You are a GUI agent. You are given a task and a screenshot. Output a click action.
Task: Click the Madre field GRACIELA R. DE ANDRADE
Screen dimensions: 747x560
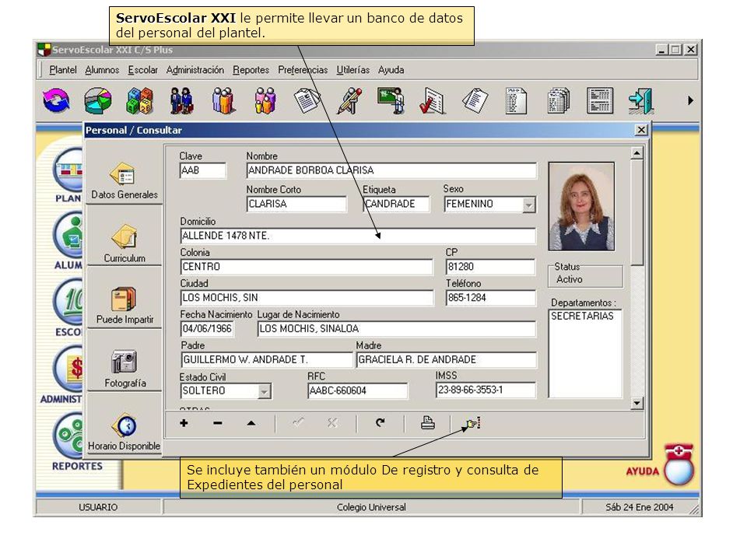click(x=447, y=359)
